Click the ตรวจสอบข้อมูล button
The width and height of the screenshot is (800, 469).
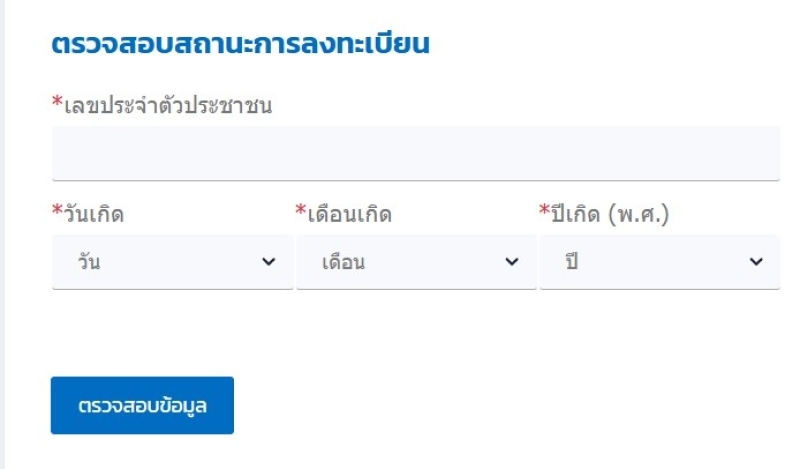coord(142,406)
